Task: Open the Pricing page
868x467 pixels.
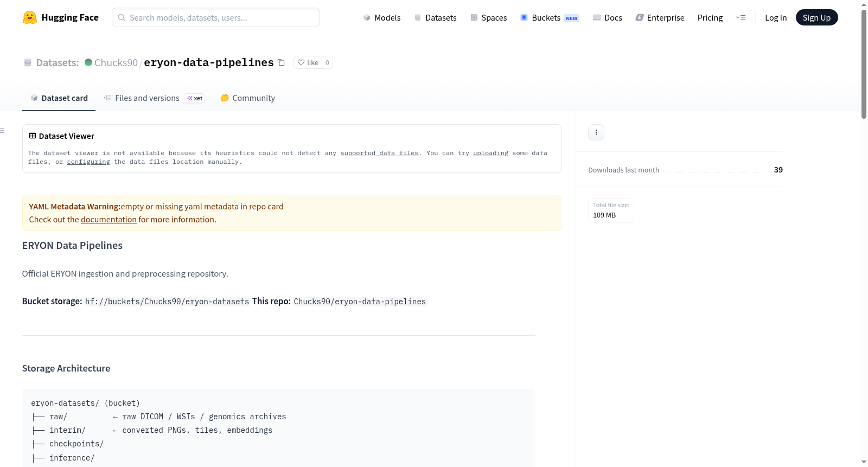Action: coord(710,17)
